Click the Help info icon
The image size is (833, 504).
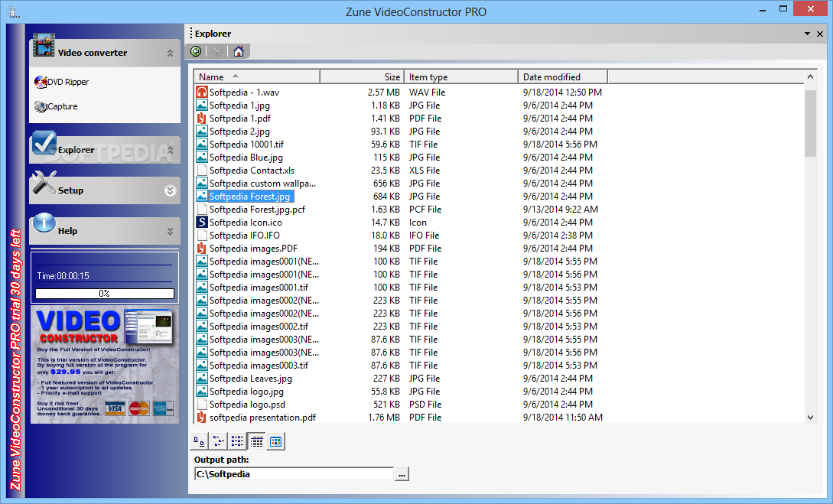[44, 223]
